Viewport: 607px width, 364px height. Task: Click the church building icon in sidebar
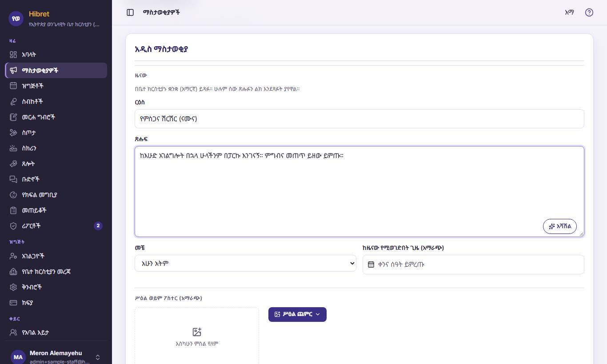(x=13, y=272)
